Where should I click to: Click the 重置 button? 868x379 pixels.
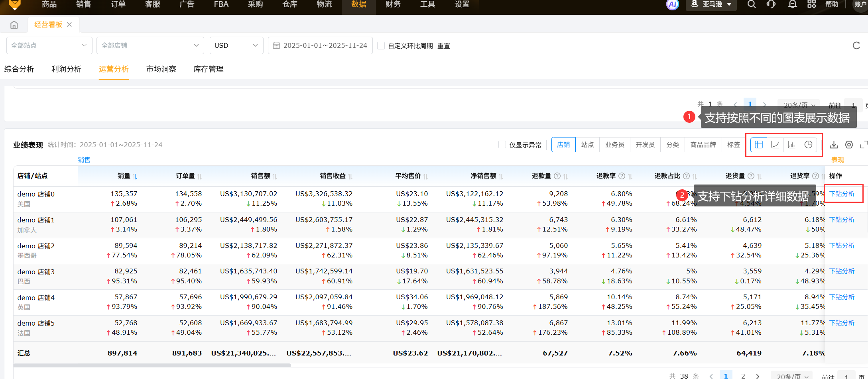pos(443,46)
